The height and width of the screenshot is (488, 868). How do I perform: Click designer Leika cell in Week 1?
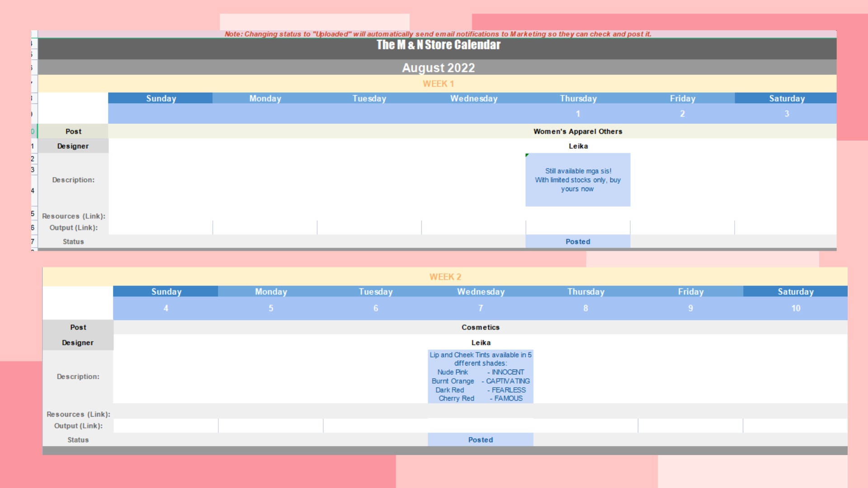click(x=578, y=146)
